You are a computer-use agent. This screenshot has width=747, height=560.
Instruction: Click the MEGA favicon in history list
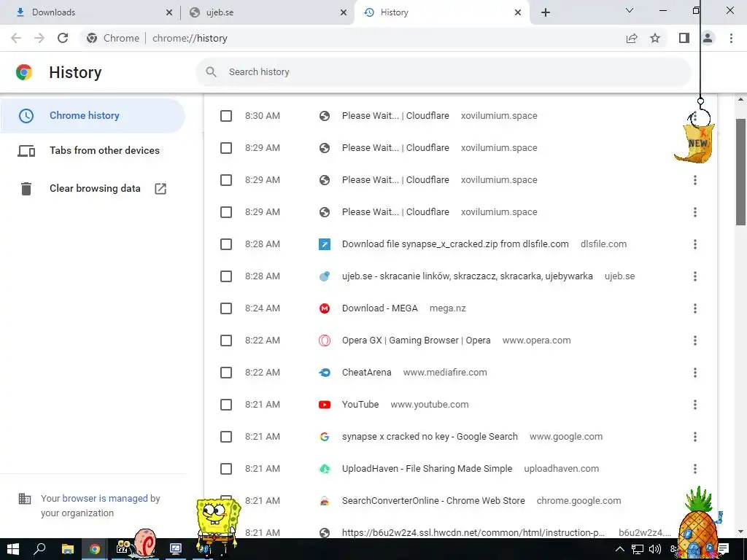click(x=325, y=308)
